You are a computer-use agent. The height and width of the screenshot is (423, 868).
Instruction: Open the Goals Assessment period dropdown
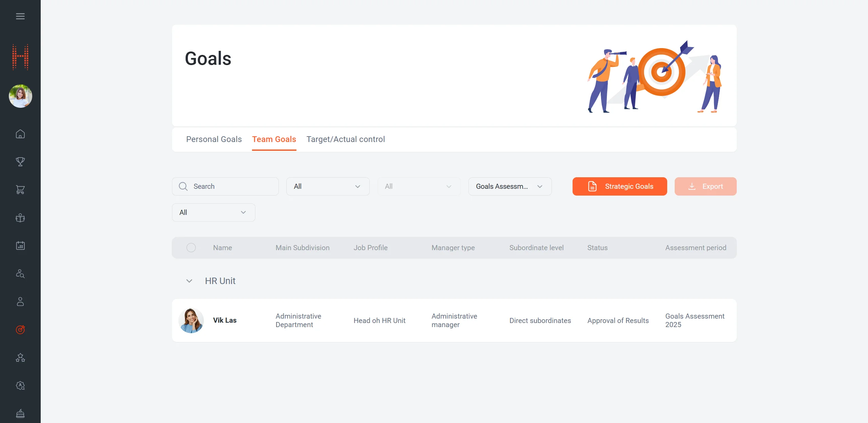[x=509, y=186]
